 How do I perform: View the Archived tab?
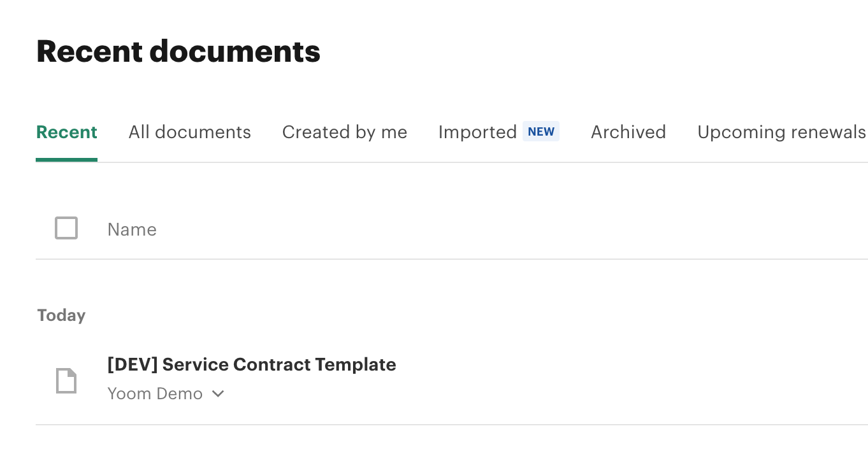628,132
